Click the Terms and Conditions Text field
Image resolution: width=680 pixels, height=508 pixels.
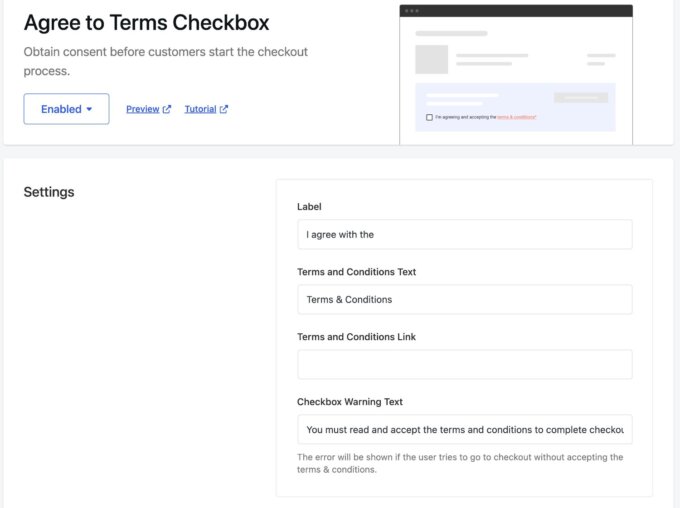pyautogui.click(x=465, y=300)
